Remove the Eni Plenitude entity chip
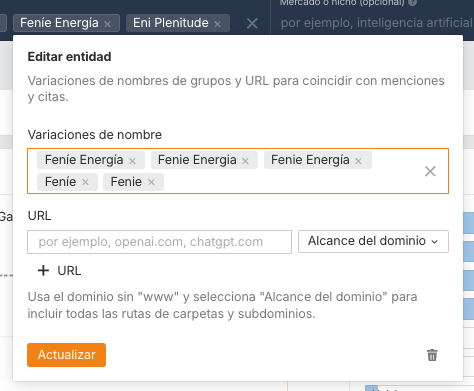The width and height of the screenshot is (474, 391). click(217, 24)
